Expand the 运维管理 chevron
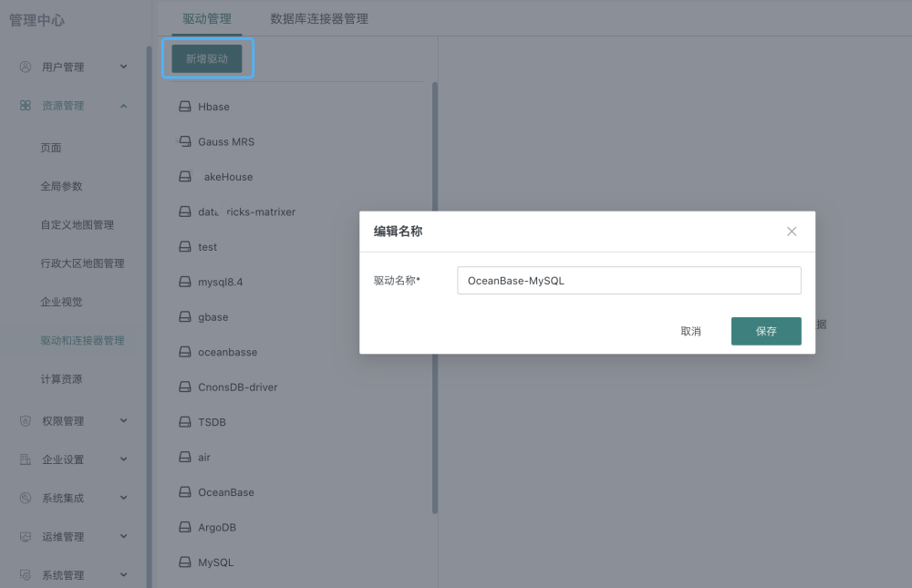 123,536
